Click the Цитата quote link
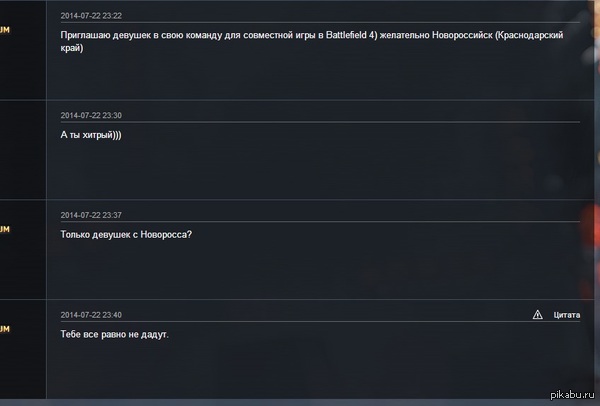600x406 pixels. (567, 315)
